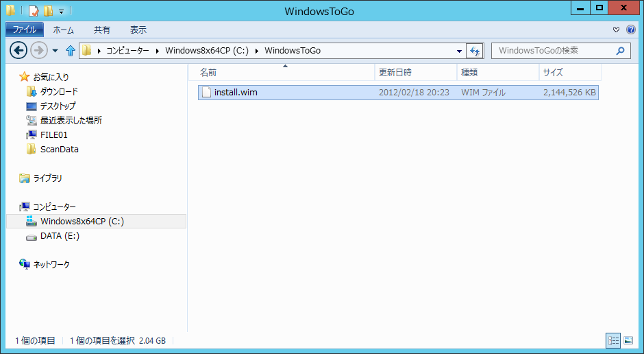644x354 pixels.
Task: Expand the root arrow before コンピューター
Action: (x=99, y=51)
